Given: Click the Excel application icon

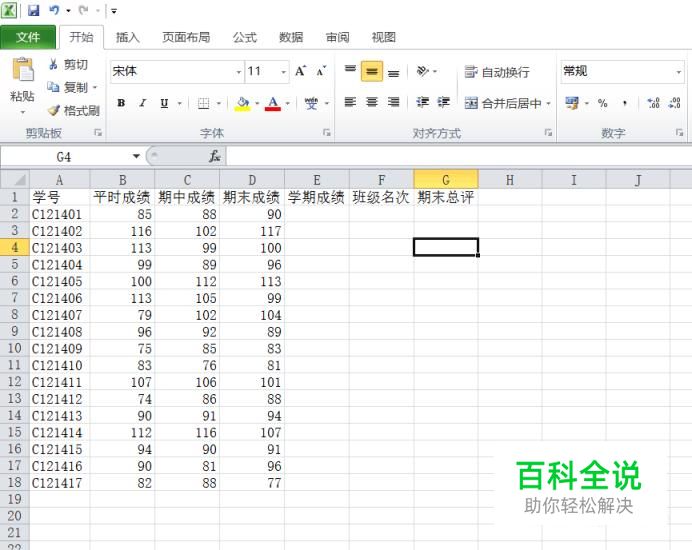Looking at the screenshot, I should pyautogui.click(x=9, y=10).
